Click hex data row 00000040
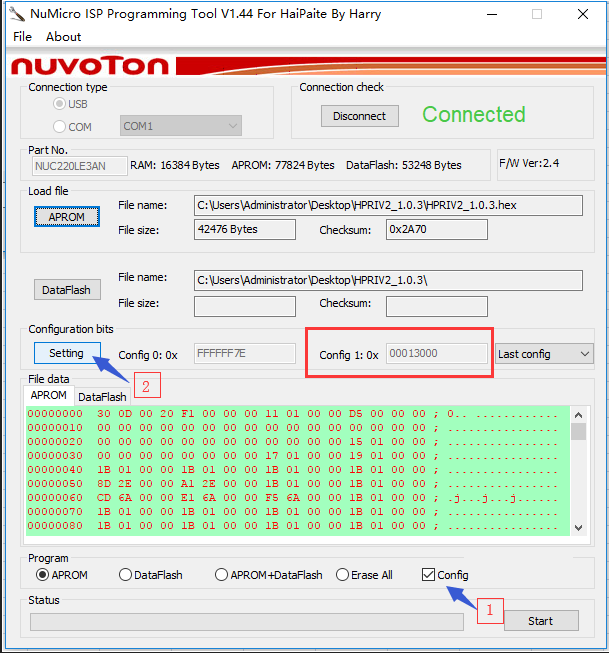 point(292,470)
